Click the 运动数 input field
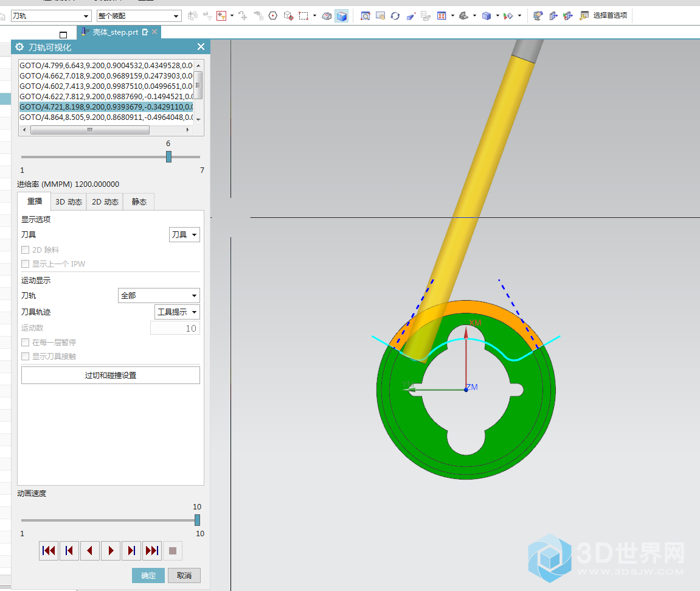The width and height of the screenshot is (700, 591). [175, 328]
